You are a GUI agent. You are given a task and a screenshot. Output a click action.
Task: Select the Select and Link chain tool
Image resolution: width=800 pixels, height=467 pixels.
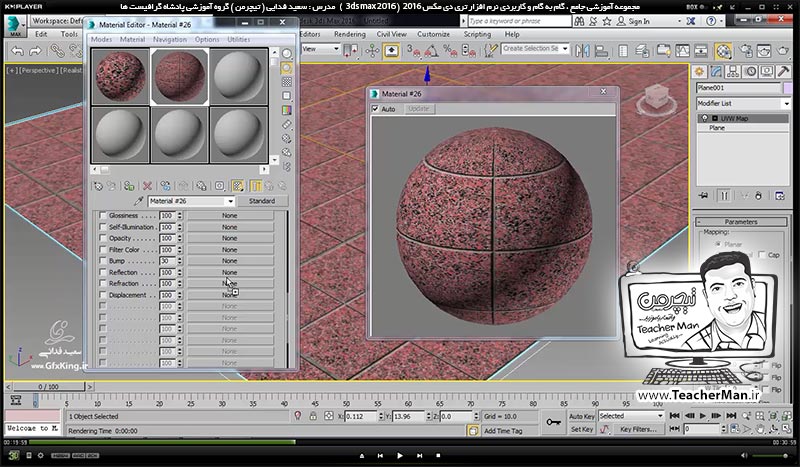tap(57, 51)
